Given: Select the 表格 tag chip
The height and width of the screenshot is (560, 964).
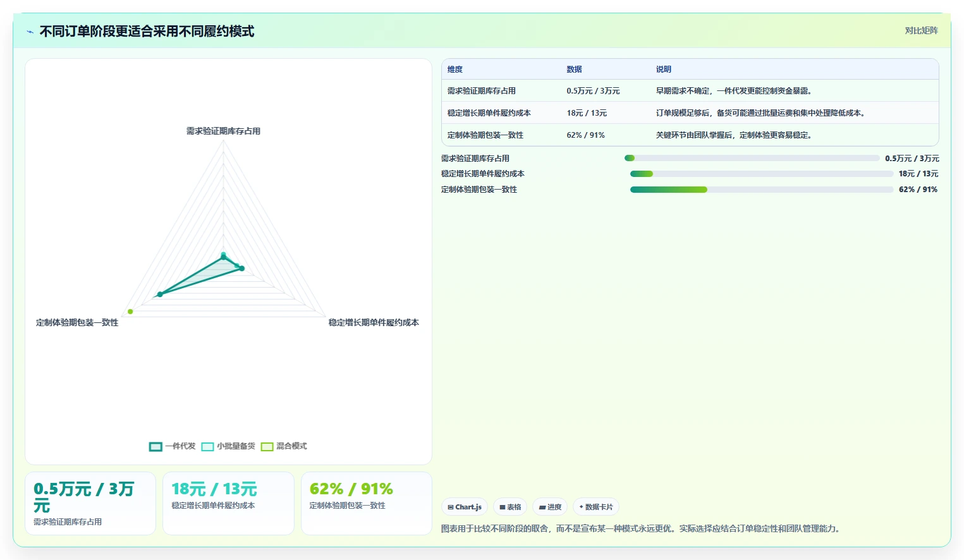Looking at the screenshot, I should tap(510, 507).
